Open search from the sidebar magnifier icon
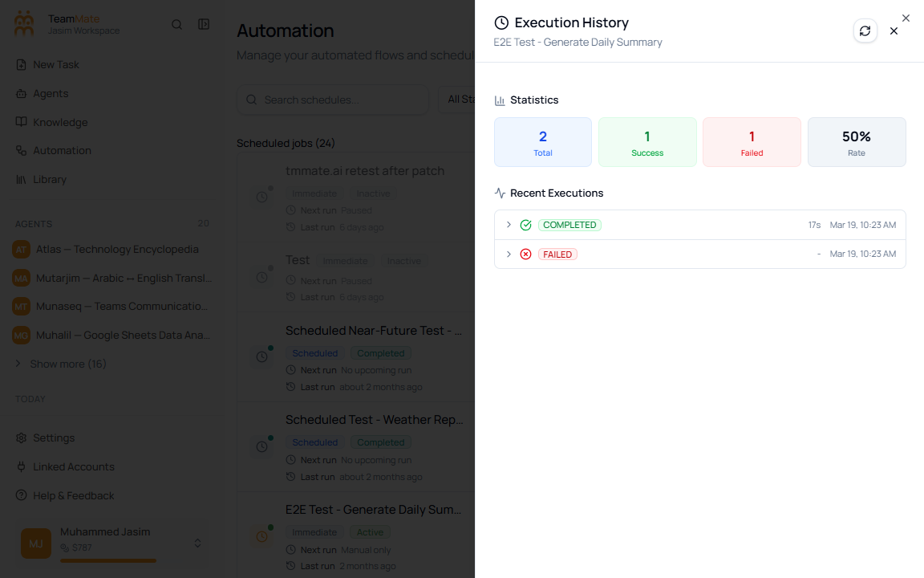This screenshot has height=578, width=924. click(x=176, y=24)
